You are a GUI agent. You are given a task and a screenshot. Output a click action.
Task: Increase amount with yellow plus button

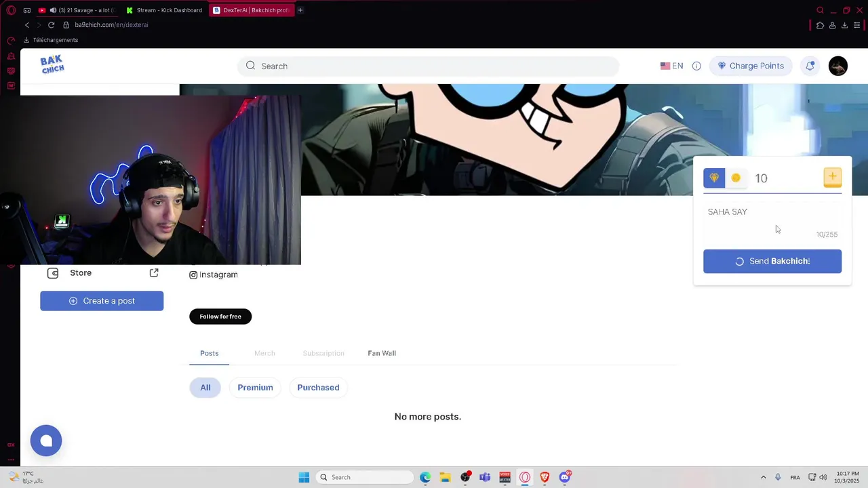click(832, 178)
